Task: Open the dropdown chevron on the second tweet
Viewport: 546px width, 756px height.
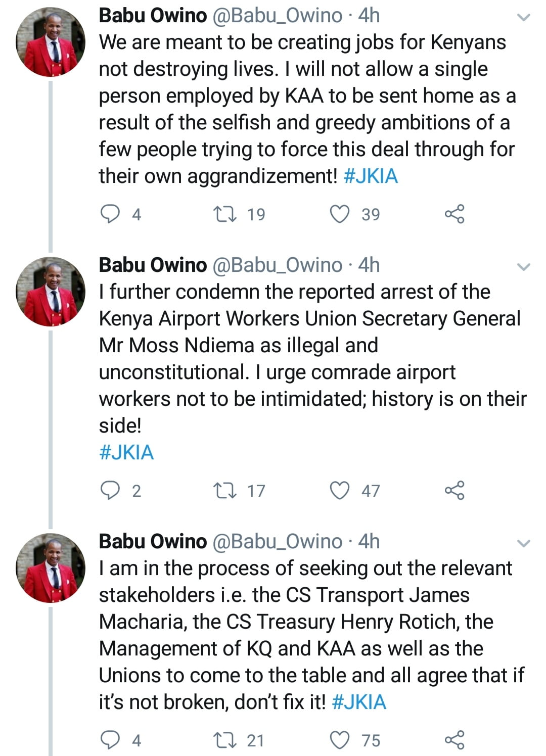Action: [524, 267]
